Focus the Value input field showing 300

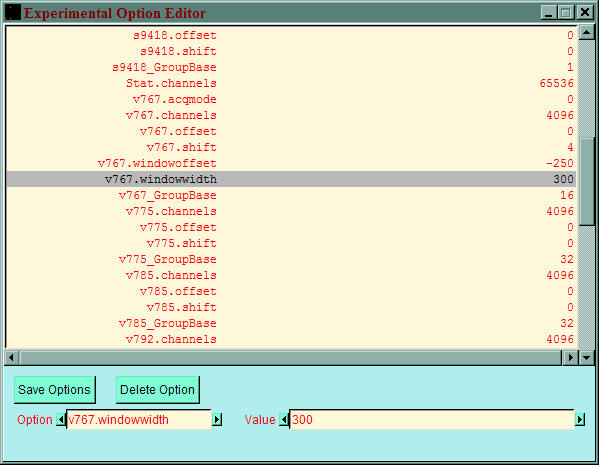(x=432, y=420)
